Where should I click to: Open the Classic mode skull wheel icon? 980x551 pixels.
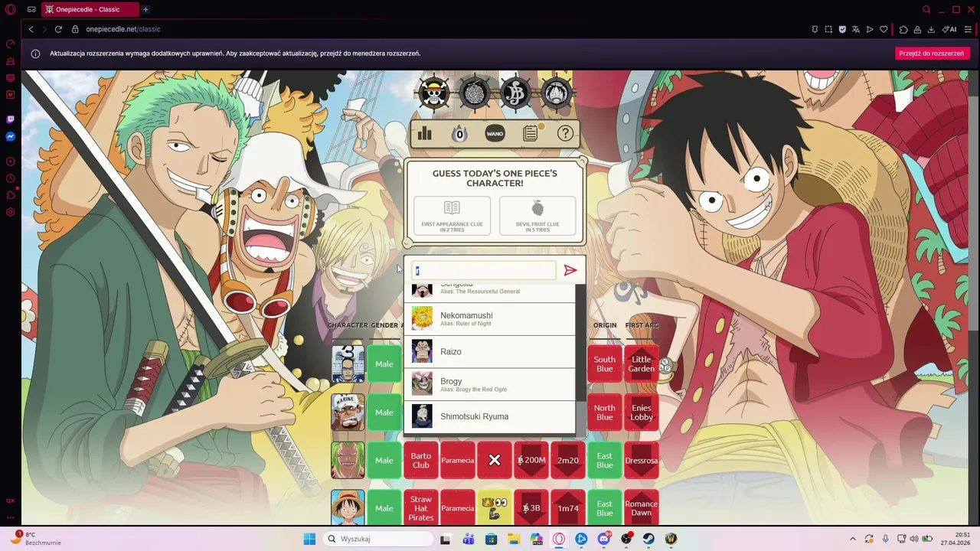434,94
